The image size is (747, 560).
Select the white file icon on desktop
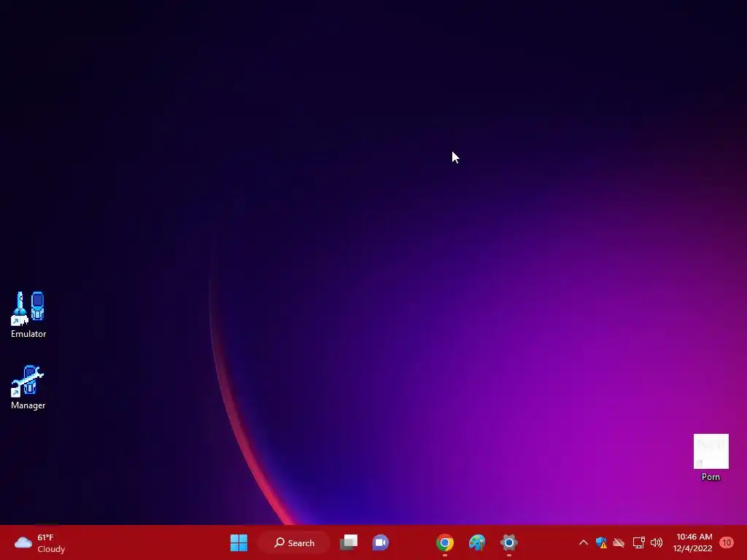click(x=711, y=457)
